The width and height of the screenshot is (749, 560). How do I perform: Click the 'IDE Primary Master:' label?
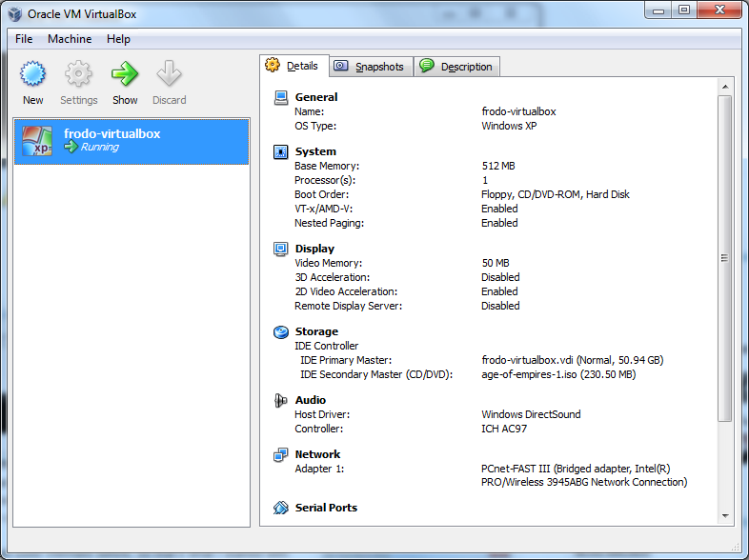346,360
